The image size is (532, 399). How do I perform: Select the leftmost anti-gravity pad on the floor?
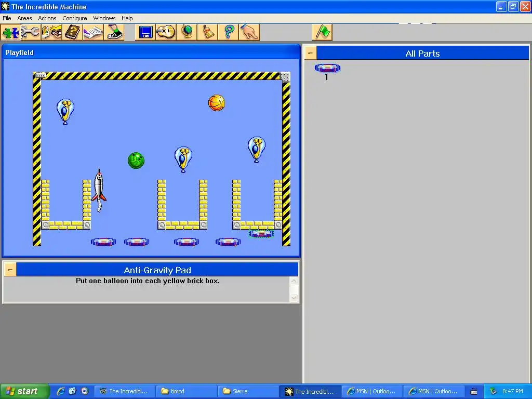(103, 242)
